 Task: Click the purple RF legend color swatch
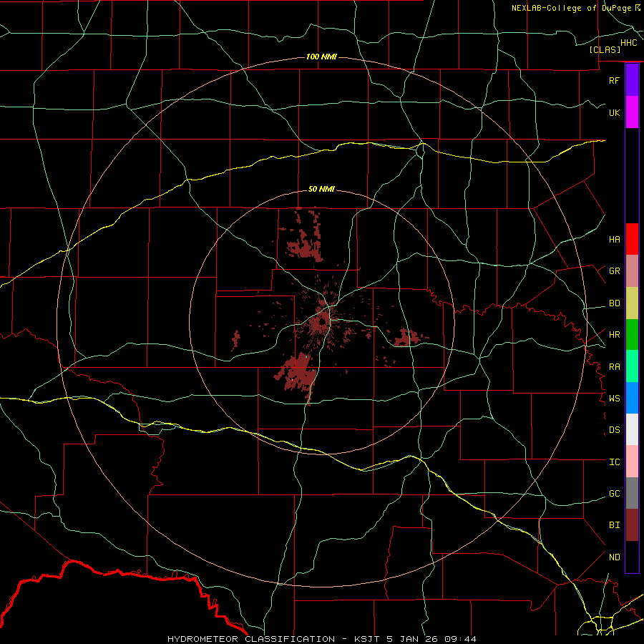pyautogui.click(x=632, y=80)
